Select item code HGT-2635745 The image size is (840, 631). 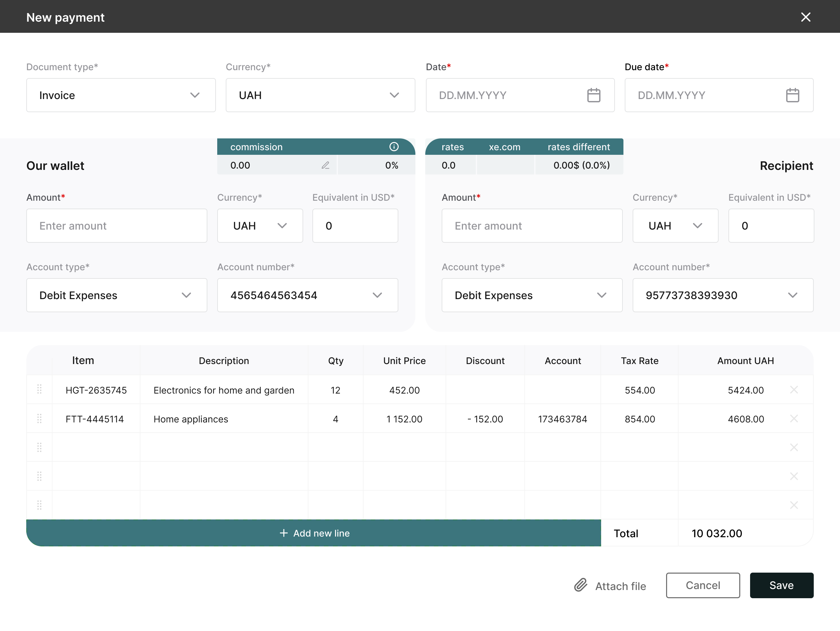pos(96,390)
